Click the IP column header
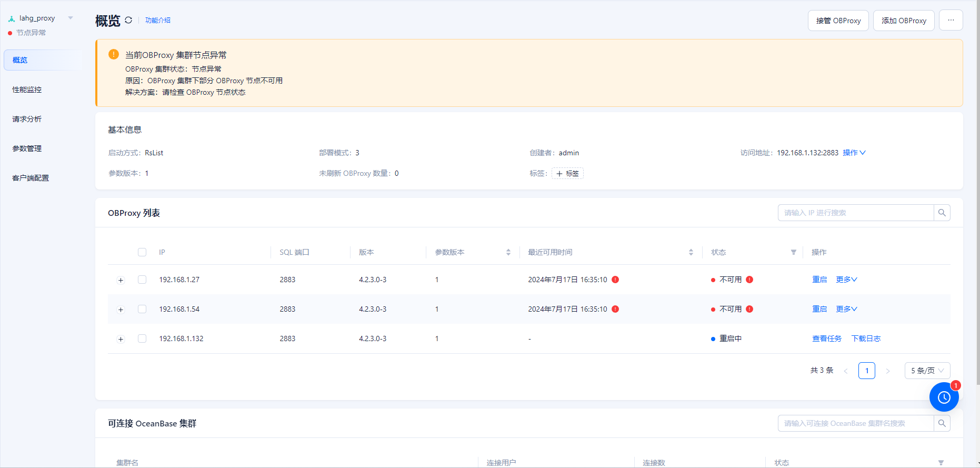This screenshot has height=468, width=980. [x=162, y=252]
